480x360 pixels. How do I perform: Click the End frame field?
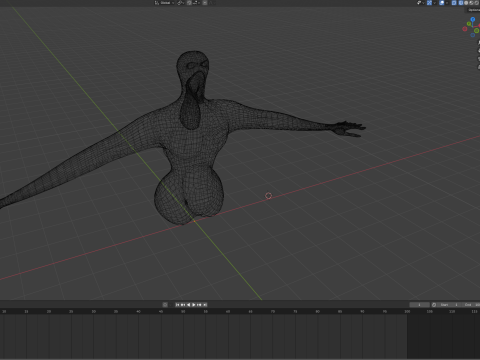pos(471,305)
